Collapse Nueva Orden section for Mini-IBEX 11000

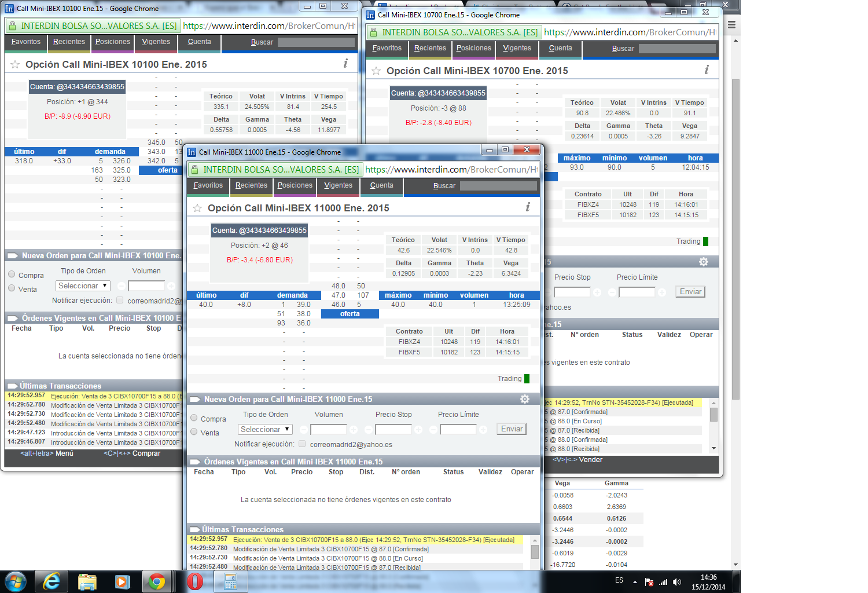[x=195, y=399]
